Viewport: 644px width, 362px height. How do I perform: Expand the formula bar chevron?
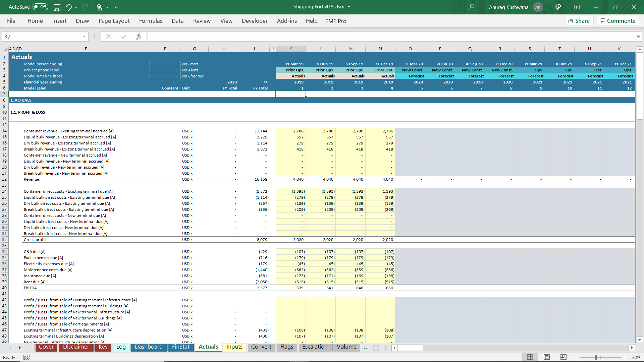638,37
